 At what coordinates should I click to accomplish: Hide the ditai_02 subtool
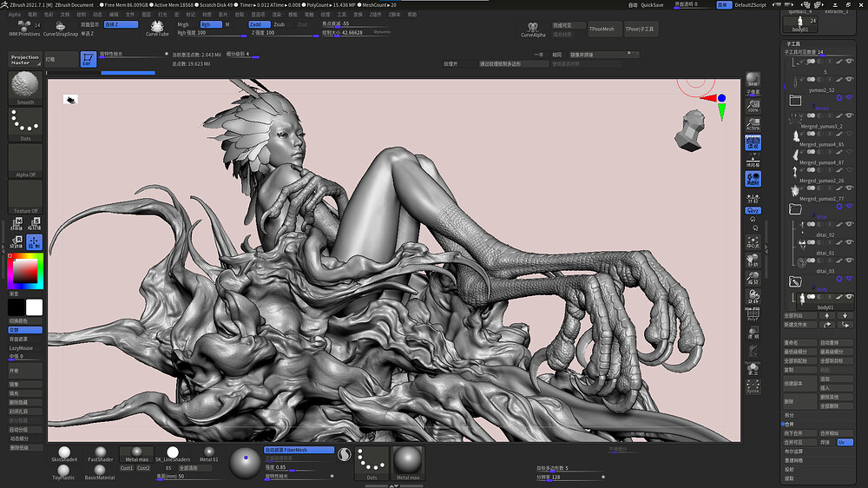click(x=849, y=224)
